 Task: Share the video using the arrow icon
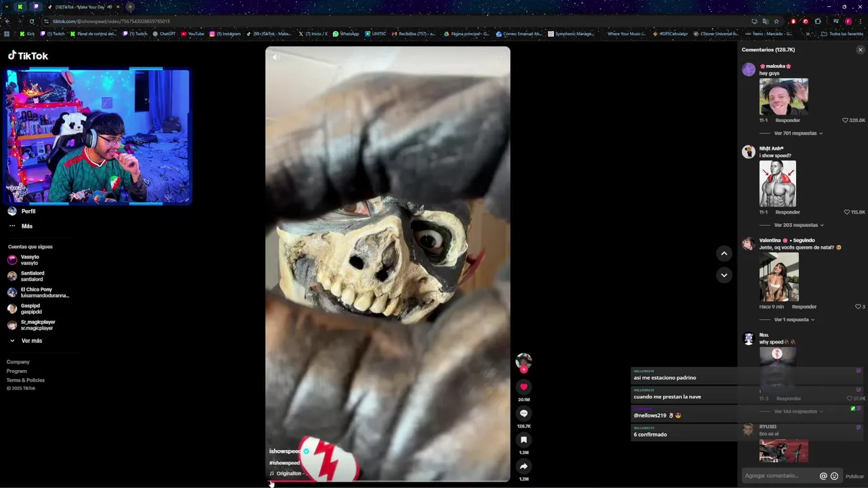[x=524, y=466]
